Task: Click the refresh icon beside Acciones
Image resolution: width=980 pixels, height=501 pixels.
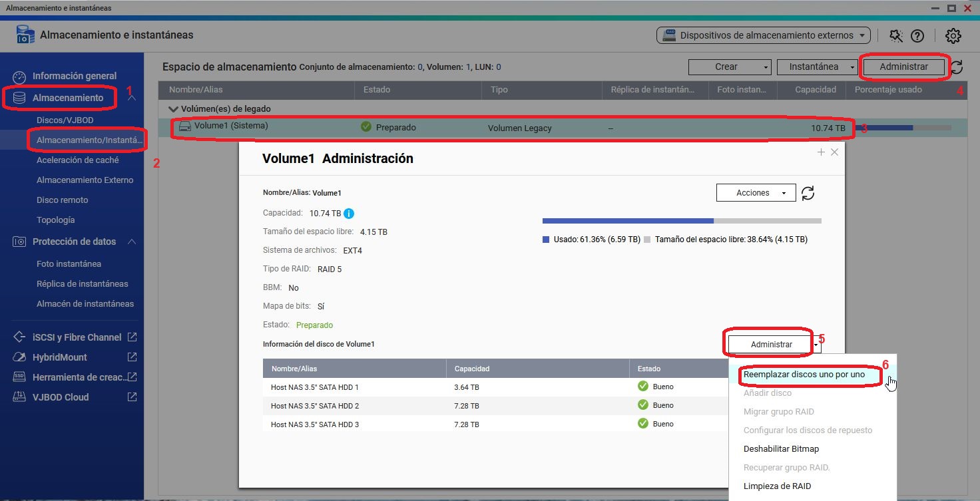Action: point(808,193)
